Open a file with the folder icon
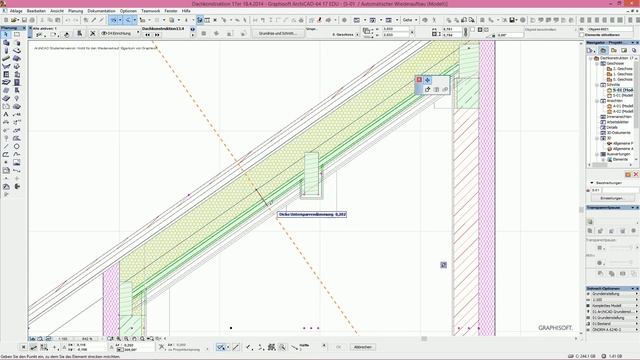The image size is (640, 360). (x=15, y=20)
